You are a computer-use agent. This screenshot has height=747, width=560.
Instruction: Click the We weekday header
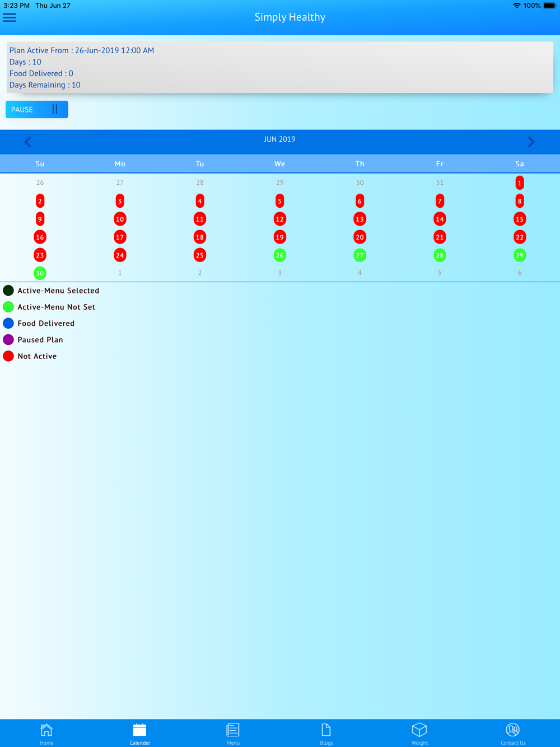click(280, 164)
